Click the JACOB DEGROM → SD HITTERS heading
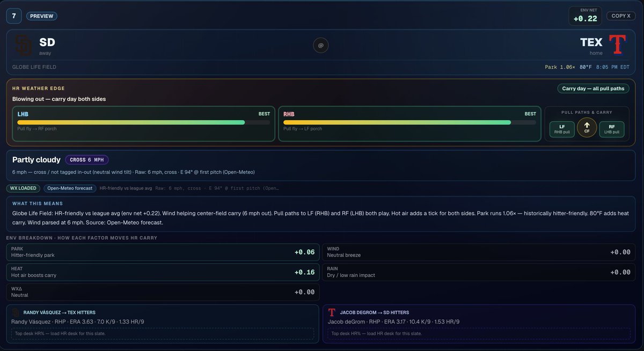The width and height of the screenshot is (644, 351). pos(375,312)
